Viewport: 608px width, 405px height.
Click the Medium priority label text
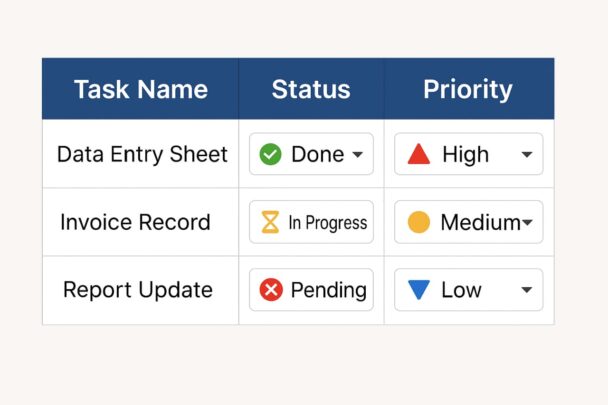pyautogui.click(x=476, y=222)
